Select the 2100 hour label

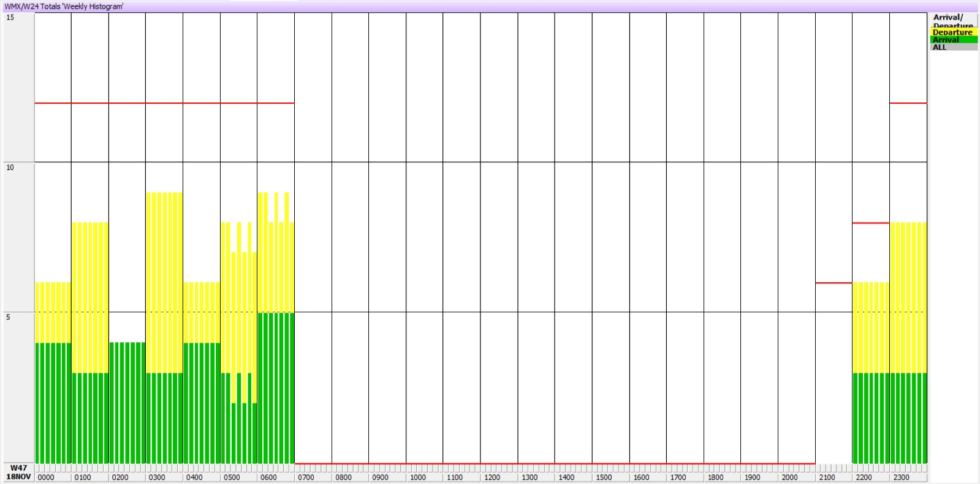point(827,477)
